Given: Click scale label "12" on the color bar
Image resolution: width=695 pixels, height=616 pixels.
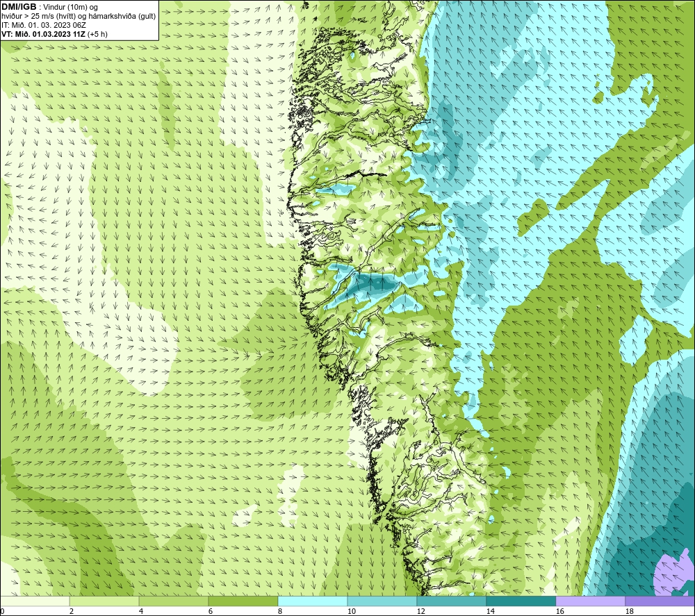Looking at the screenshot, I should (x=420, y=611).
